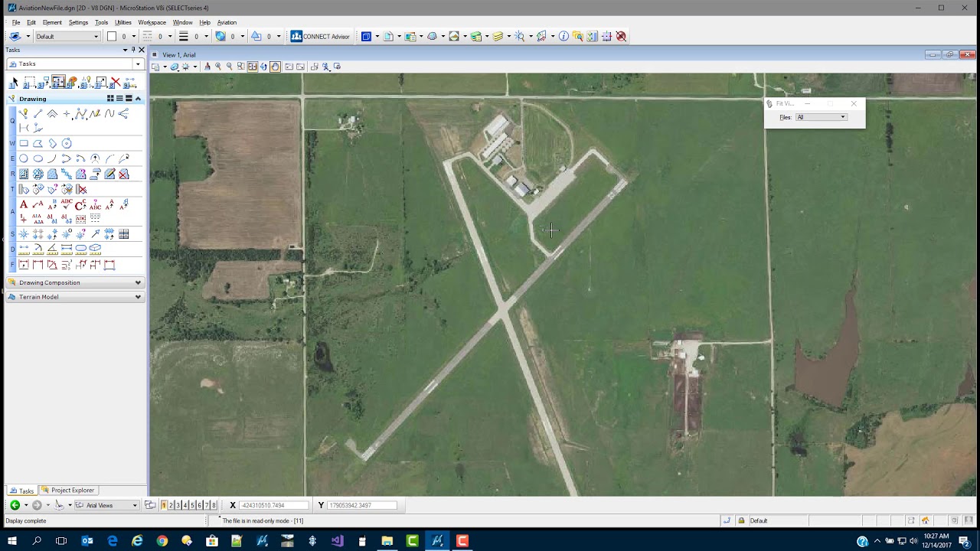Viewport: 980px width, 551px height.
Task: Click the Update View paintbrush icon
Action: 207,67
